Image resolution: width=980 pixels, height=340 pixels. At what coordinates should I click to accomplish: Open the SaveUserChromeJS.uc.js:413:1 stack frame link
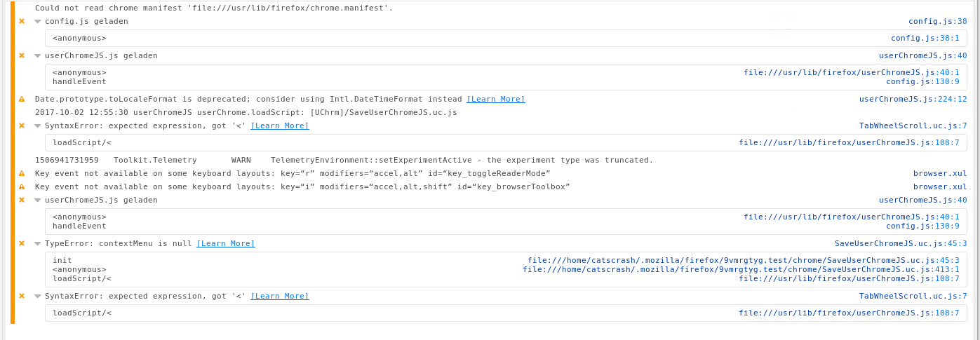(740, 269)
